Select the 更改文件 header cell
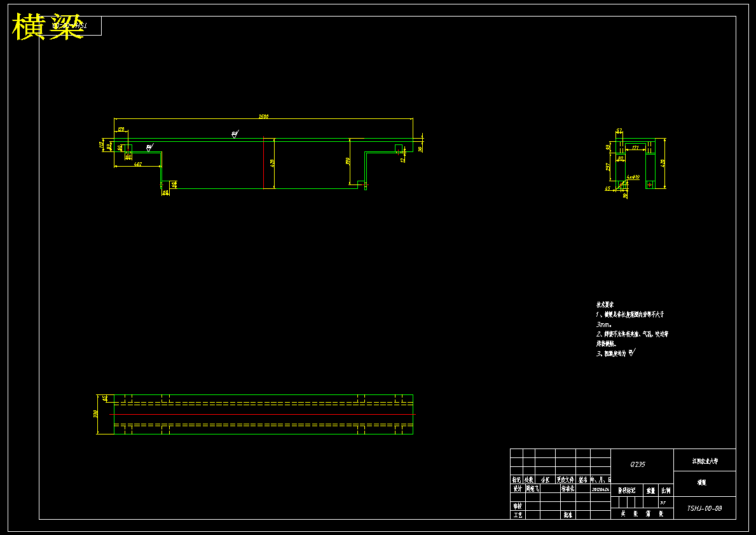The height and width of the screenshot is (535, 756). [565, 480]
